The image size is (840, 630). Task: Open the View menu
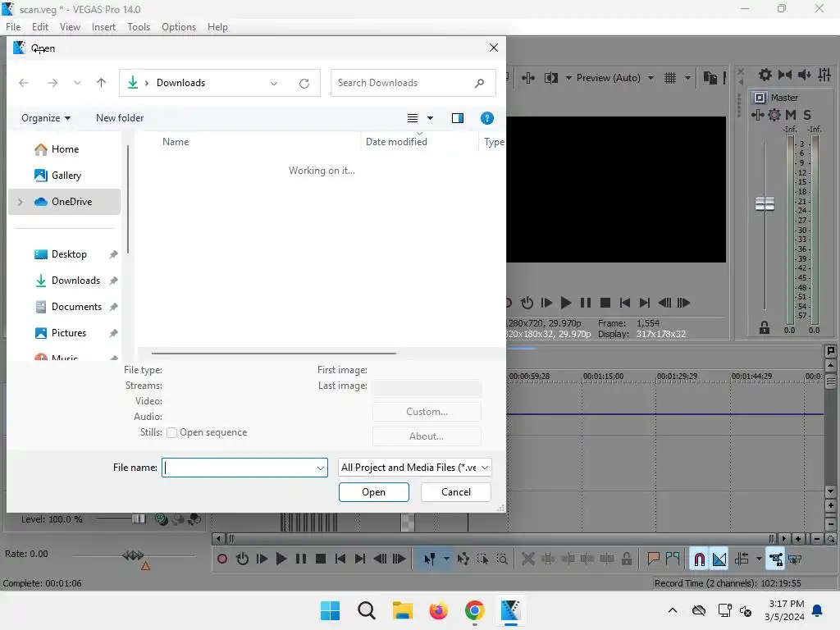click(71, 27)
